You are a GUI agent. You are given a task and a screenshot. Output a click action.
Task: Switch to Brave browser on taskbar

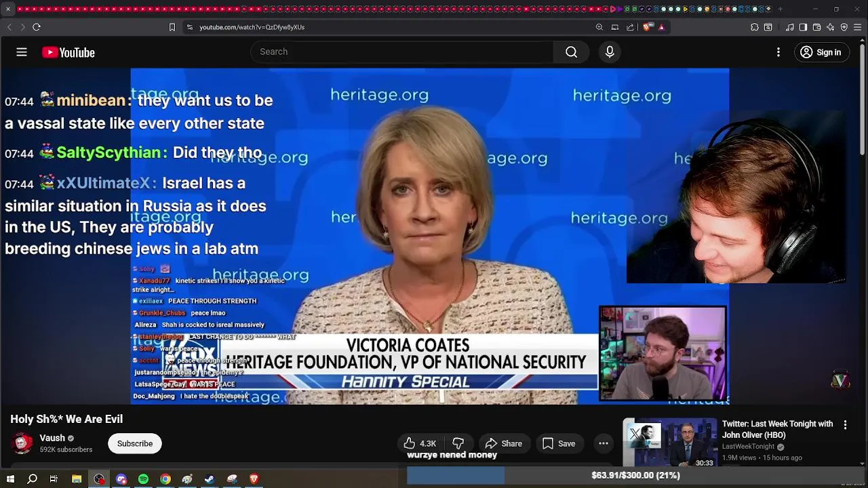pyautogui.click(x=254, y=479)
